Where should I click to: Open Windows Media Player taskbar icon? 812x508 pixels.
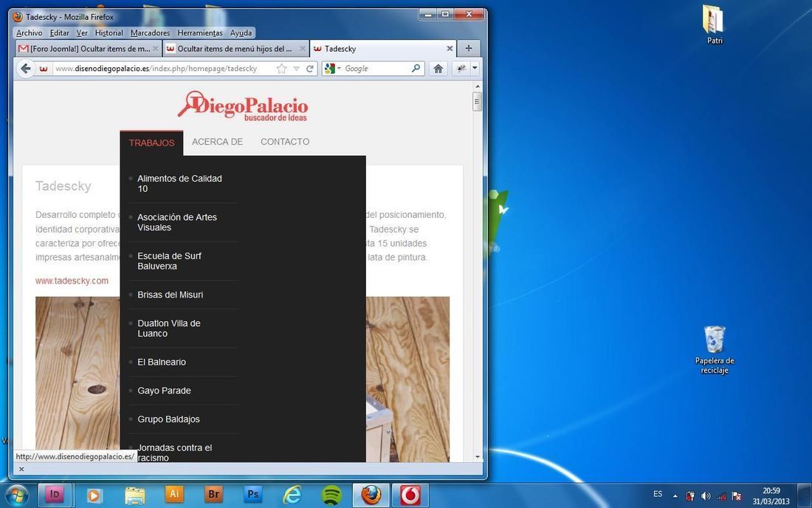point(94,495)
